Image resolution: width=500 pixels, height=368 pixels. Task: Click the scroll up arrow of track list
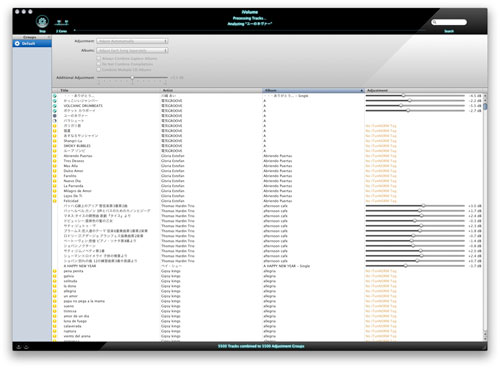tap(485, 96)
